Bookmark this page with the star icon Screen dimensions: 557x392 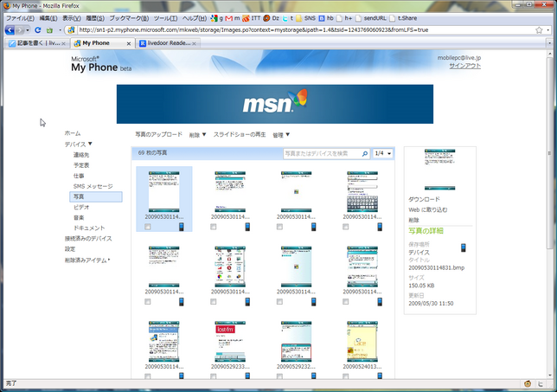(539, 30)
